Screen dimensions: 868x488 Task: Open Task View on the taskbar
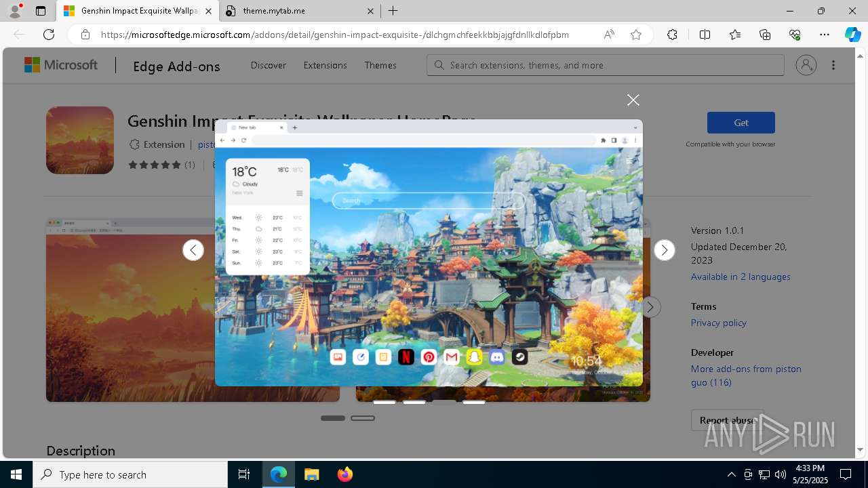244,474
